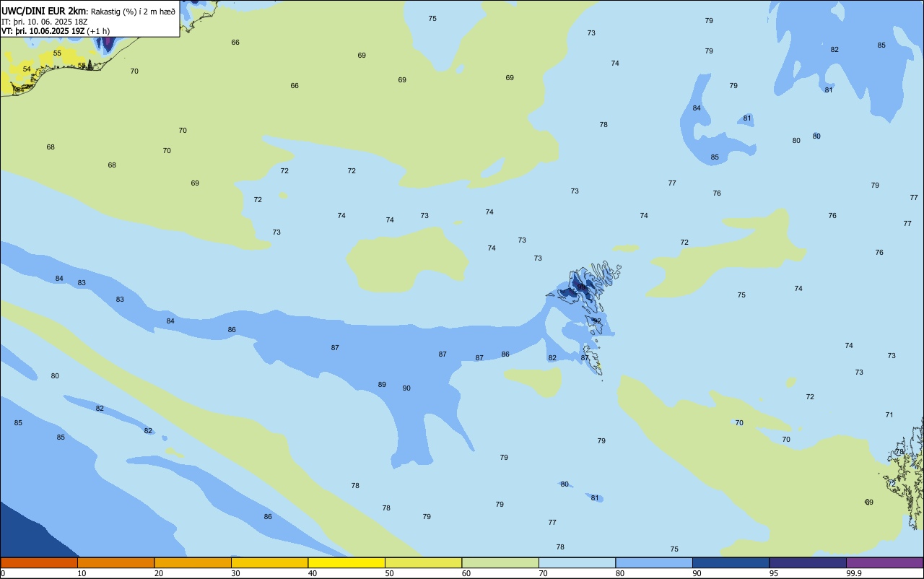Image resolution: width=924 pixels, height=579 pixels.
Task: Click the 99 humidity value over the islands
Action: 581,287
